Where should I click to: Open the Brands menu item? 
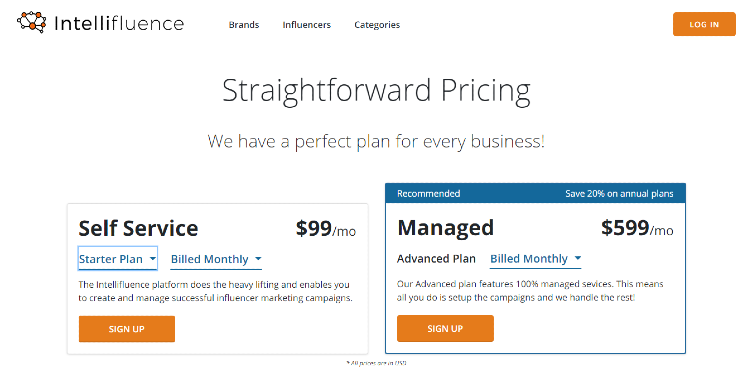(244, 25)
